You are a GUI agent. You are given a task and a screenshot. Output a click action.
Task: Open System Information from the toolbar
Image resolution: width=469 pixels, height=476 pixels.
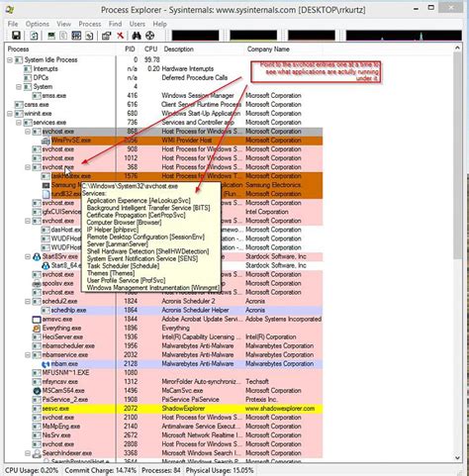click(x=51, y=36)
